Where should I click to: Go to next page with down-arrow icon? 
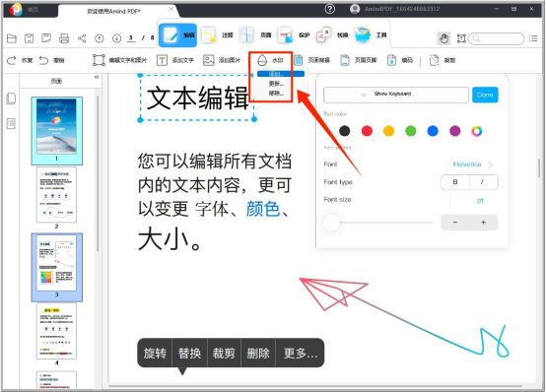(x=116, y=38)
